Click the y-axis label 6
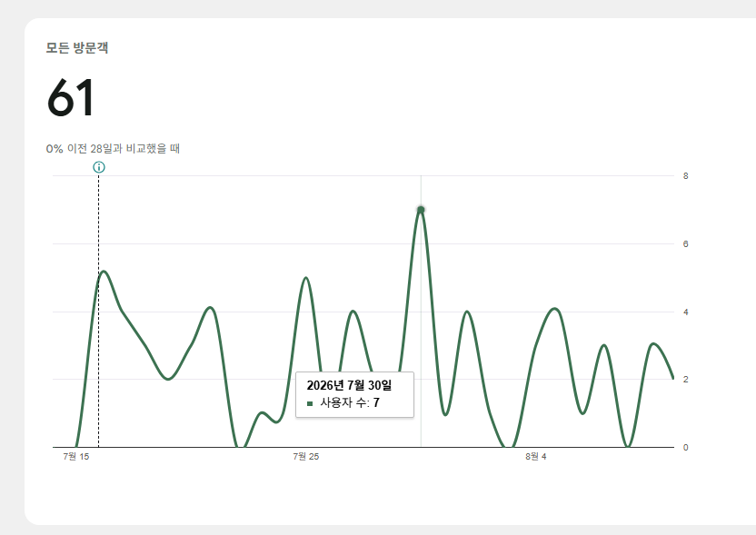Image resolution: width=756 pixels, height=535 pixels. pos(686,243)
